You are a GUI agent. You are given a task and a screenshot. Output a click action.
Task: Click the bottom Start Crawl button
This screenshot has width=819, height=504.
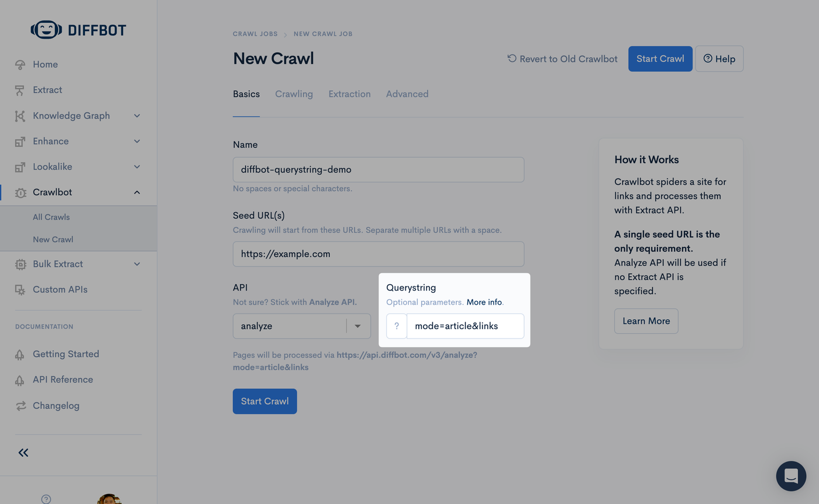(265, 401)
